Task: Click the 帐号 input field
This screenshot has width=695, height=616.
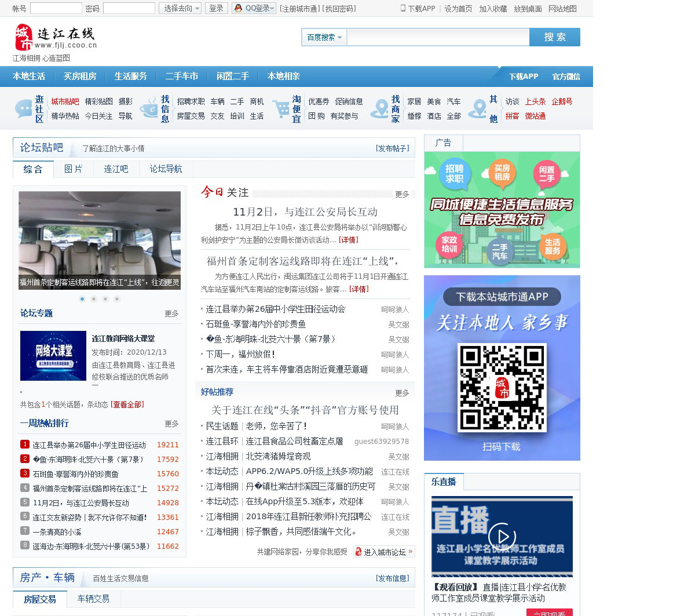Action: pyautogui.click(x=56, y=8)
